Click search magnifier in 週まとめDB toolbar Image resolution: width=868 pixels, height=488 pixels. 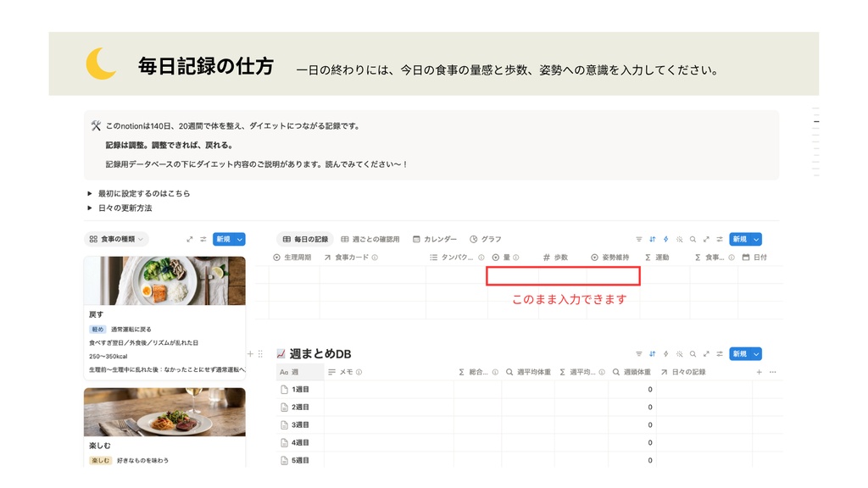pos(693,353)
